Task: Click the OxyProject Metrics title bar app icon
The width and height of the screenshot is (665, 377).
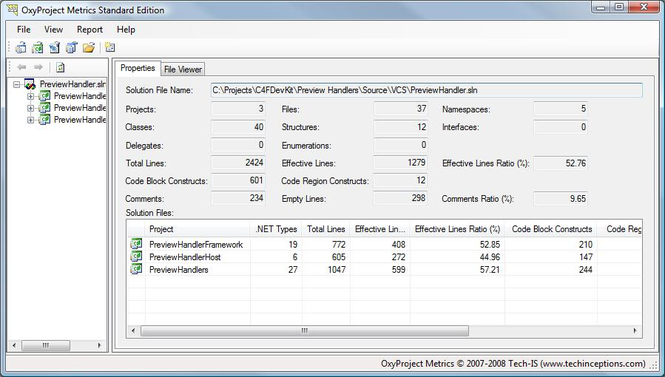Action: coord(12,9)
